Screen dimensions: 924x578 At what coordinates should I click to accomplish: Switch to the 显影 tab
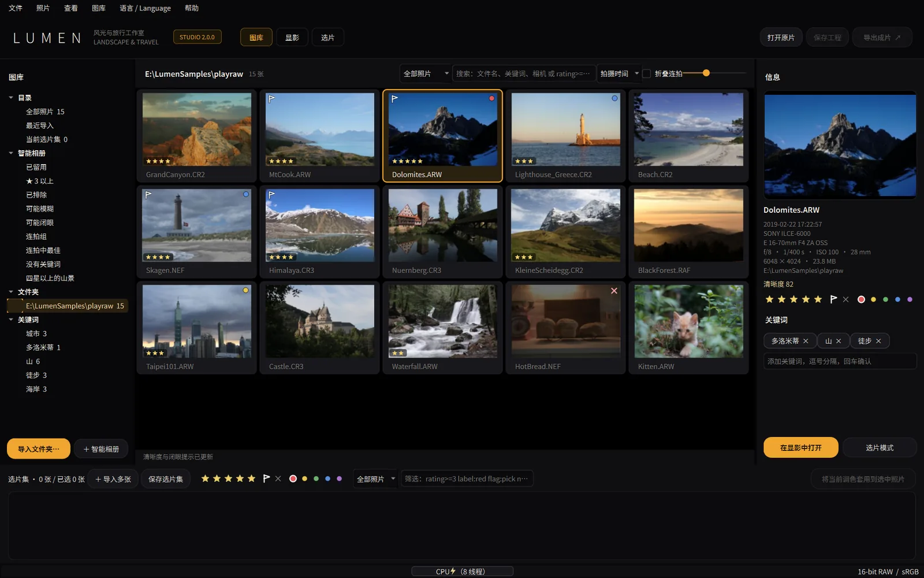(x=292, y=38)
